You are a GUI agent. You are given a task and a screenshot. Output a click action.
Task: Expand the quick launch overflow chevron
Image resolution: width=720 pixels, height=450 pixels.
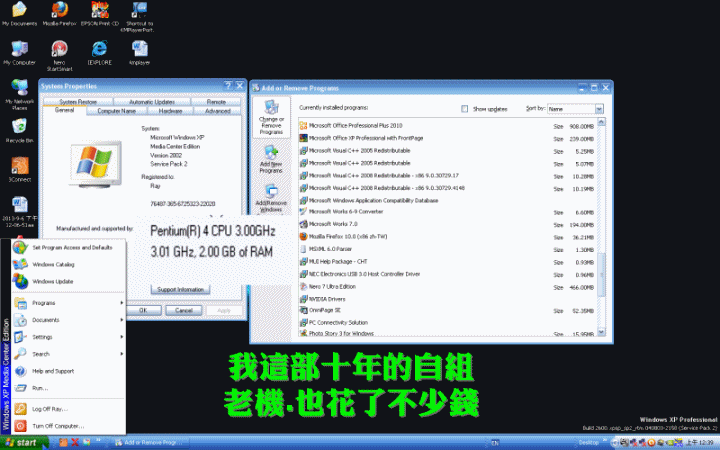[98, 442]
